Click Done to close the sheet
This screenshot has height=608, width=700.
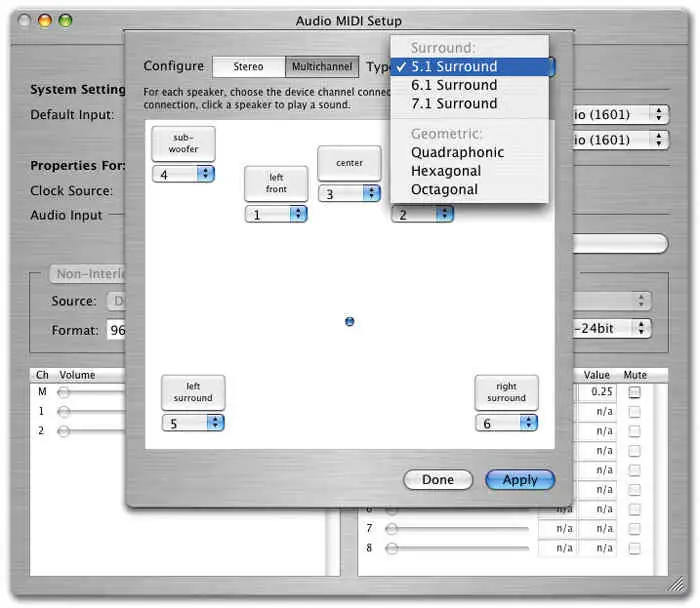[x=437, y=480]
